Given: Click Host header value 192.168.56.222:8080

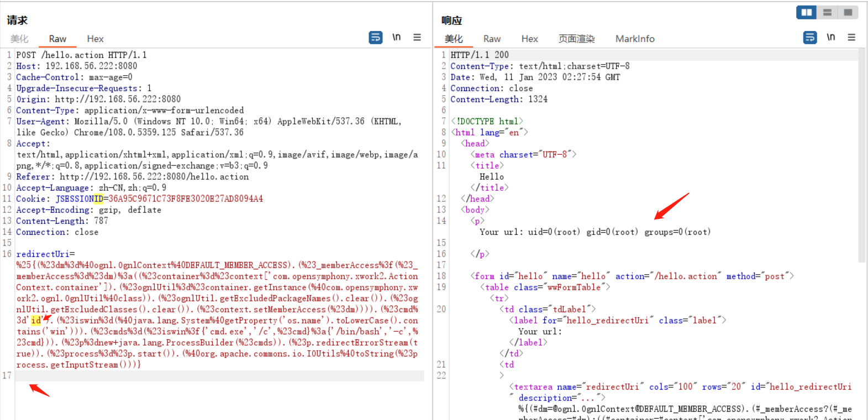Looking at the screenshot, I should point(91,66).
